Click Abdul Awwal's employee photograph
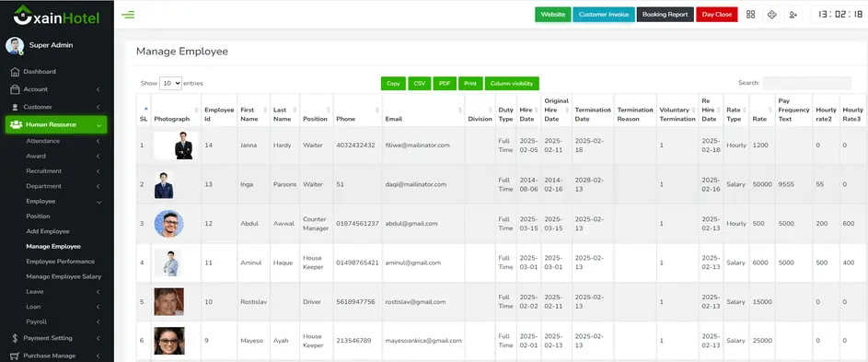Image resolution: width=868 pixels, height=362 pixels. pyautogui.click(x=168, y=224)
